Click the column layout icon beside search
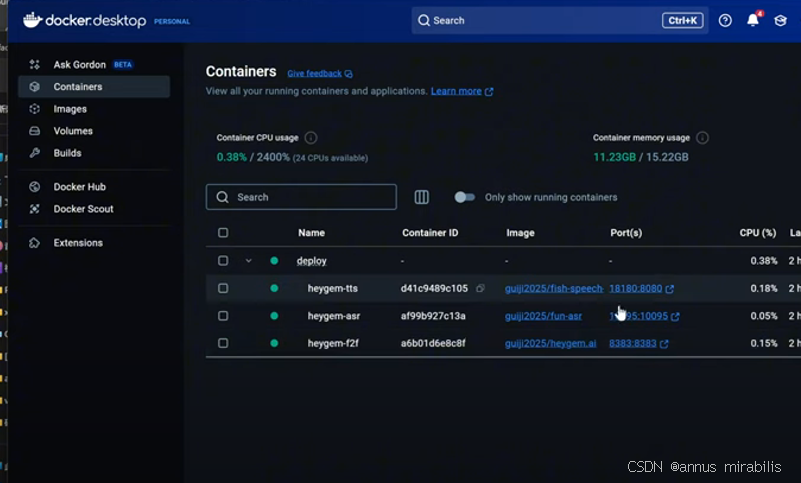The image size is (801, 483). coord(422,197)
